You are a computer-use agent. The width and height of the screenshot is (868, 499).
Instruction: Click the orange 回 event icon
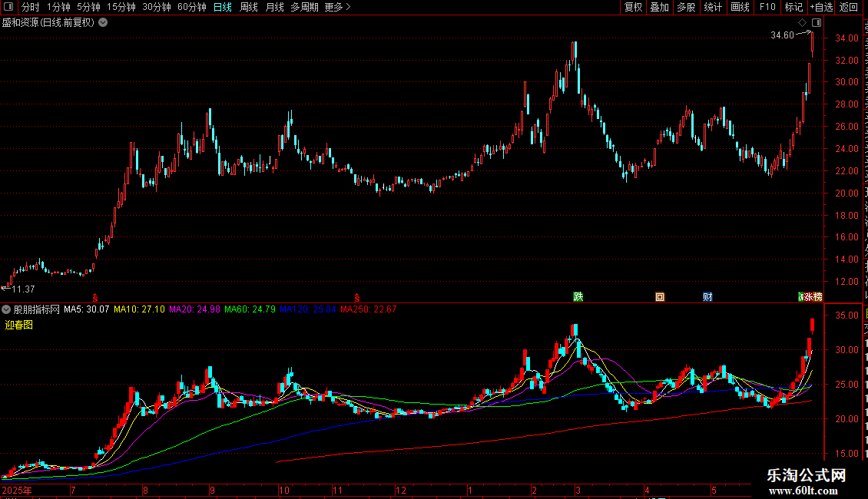pyautogui.click(x=659, y=297)
